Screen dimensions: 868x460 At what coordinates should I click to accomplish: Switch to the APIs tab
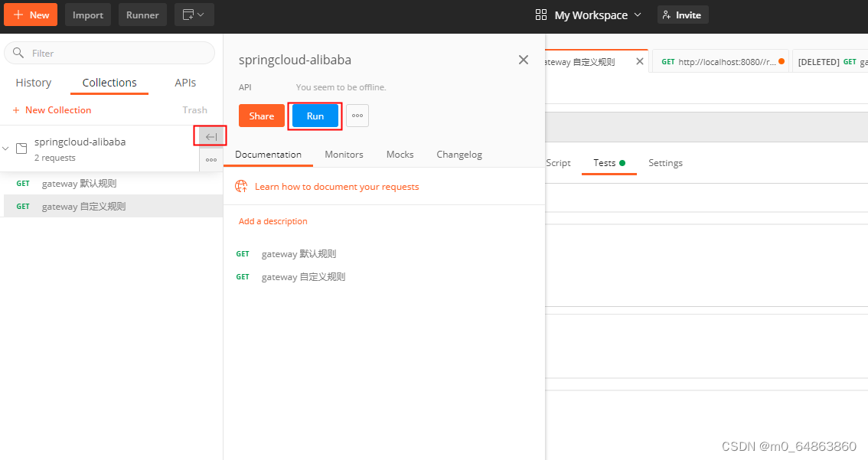(185, 83)
